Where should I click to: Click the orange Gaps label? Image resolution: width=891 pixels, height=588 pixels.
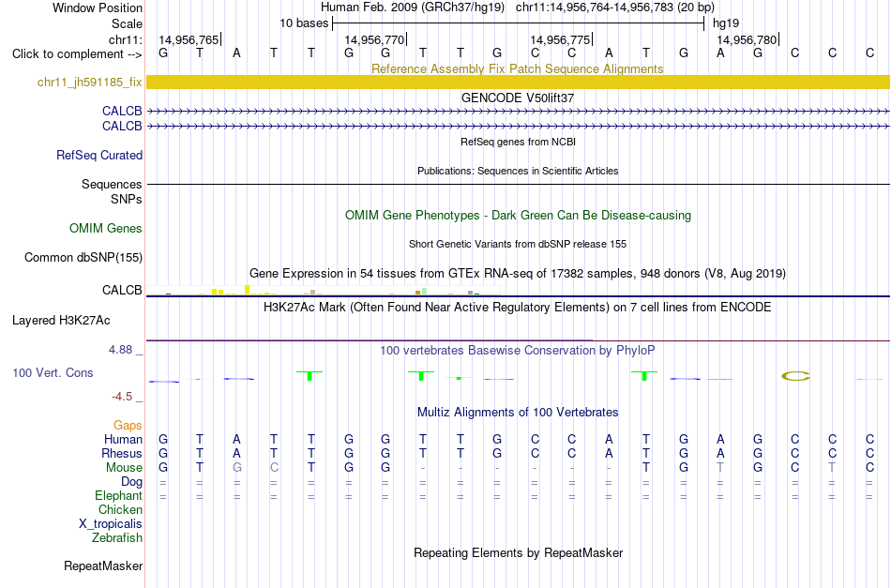pos(128,426)
